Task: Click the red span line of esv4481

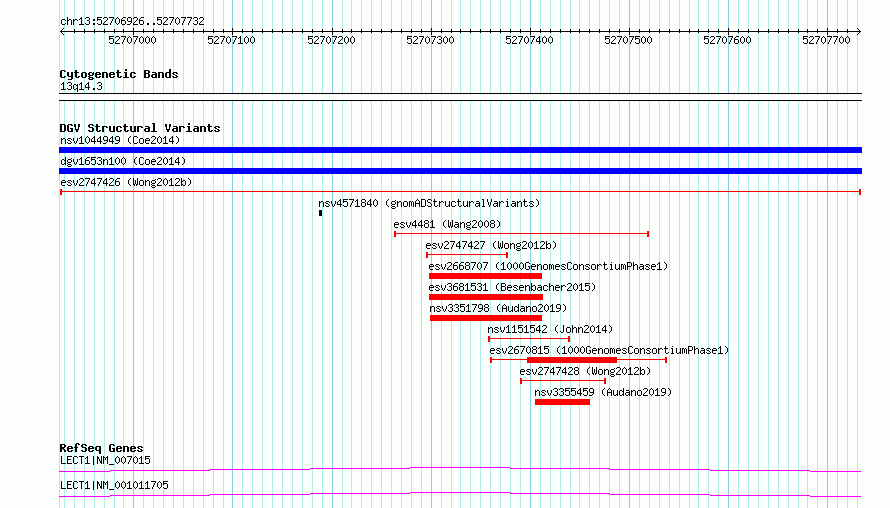Action: point(522,234)
